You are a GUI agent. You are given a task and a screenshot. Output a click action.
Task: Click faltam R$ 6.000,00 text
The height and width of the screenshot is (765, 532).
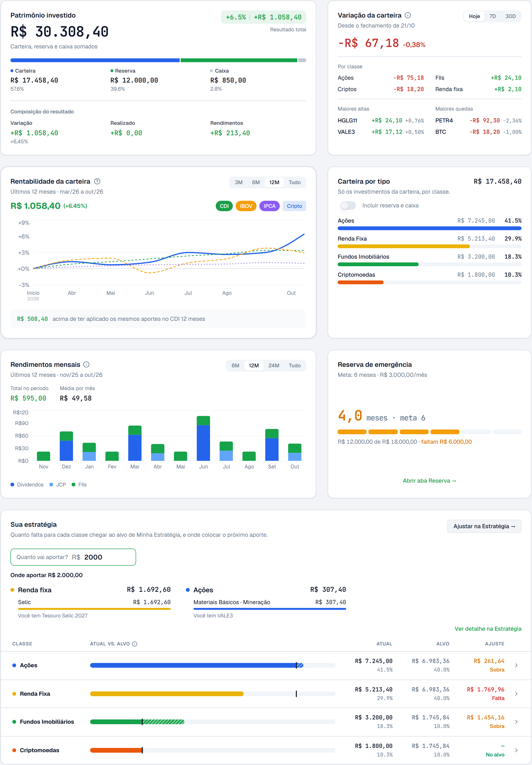tap(446, 442)
